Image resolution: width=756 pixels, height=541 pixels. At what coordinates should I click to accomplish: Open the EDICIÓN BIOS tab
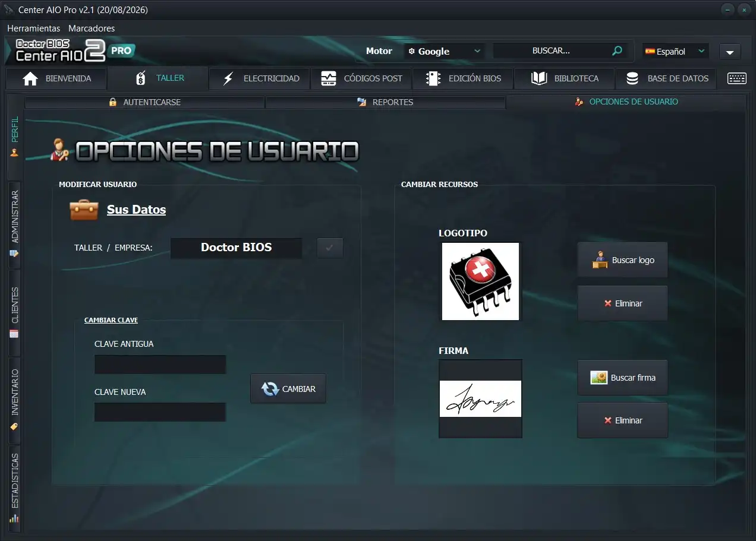click(462, 78)
